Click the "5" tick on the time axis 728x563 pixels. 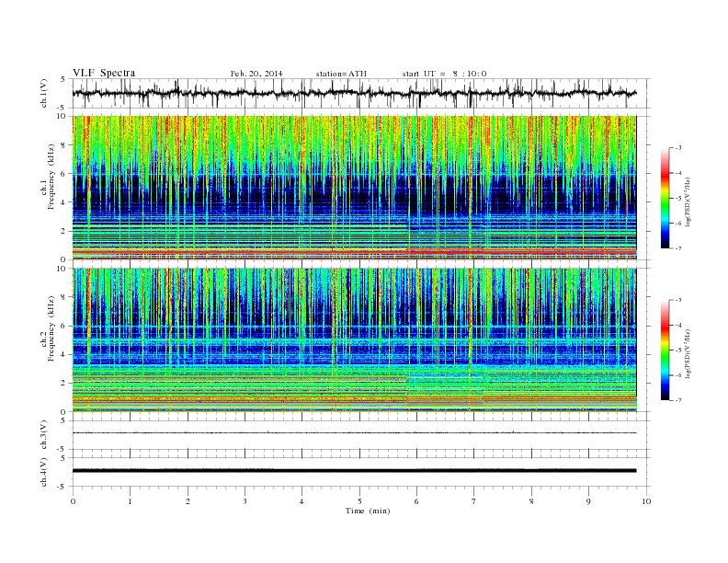coord(359,501)
